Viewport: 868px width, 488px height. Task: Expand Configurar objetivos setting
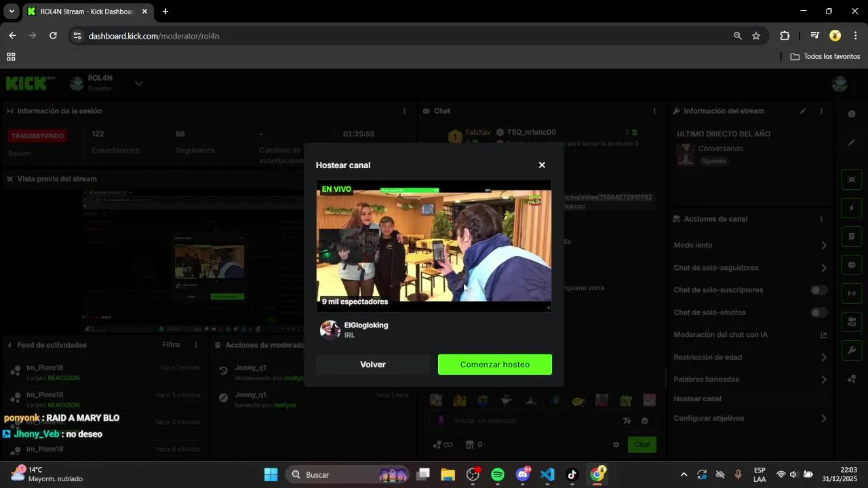[751, 419]
